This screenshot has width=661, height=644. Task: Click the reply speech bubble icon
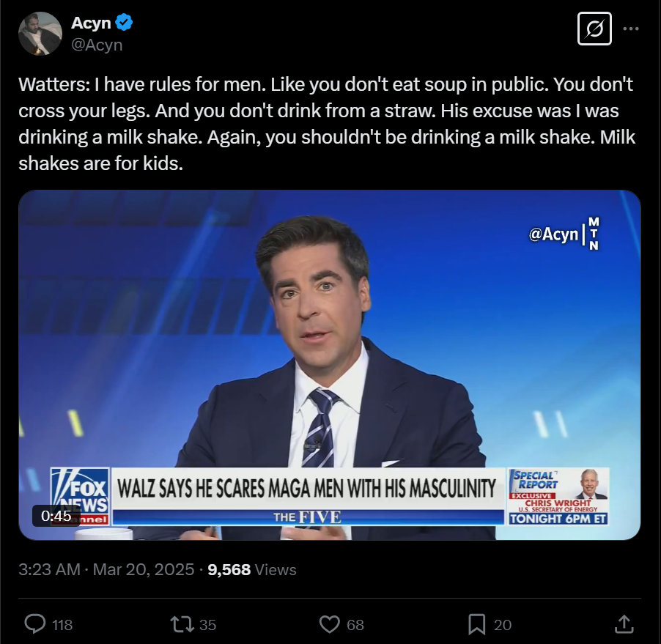click(35, 624)
